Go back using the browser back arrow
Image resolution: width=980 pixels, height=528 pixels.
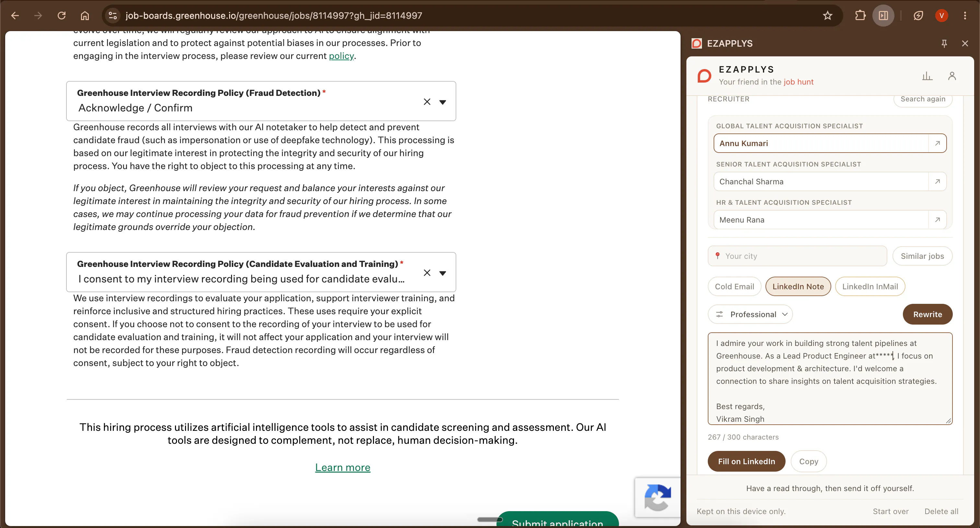coord(15,16)
